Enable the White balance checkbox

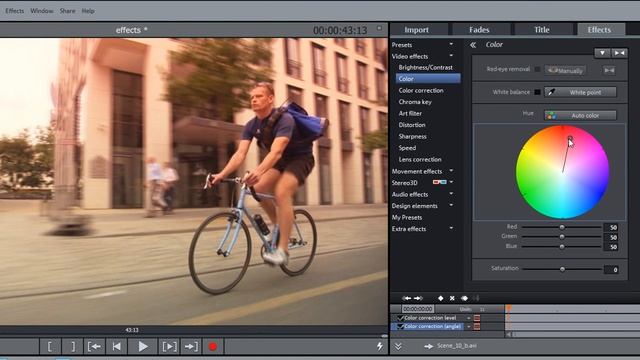(x=538, y=92)
